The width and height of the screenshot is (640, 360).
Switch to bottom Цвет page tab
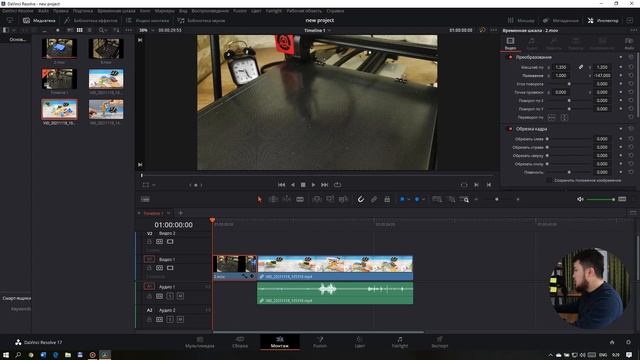tap(359, 342)
